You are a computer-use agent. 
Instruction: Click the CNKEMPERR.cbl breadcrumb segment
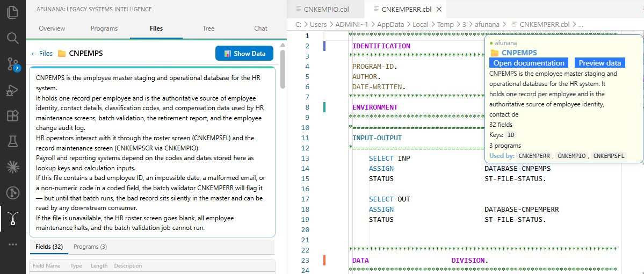(545, 24)
